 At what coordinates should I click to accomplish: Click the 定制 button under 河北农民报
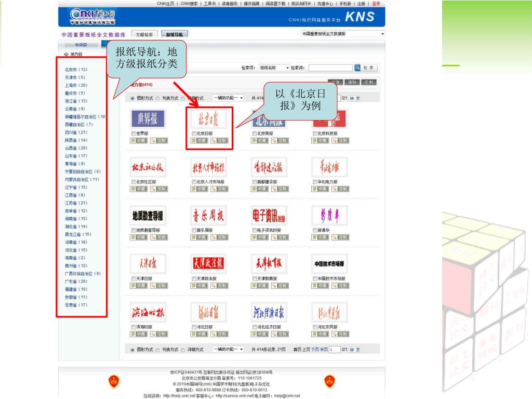coord(340,334)
